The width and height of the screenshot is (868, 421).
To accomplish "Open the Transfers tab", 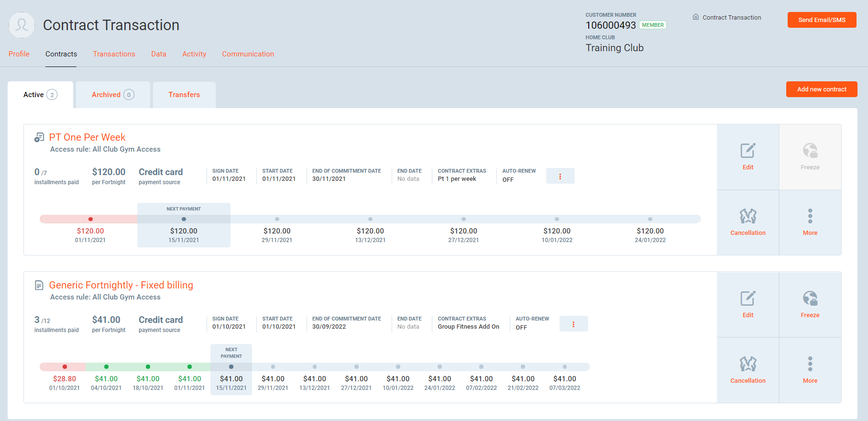I will 184,95.
